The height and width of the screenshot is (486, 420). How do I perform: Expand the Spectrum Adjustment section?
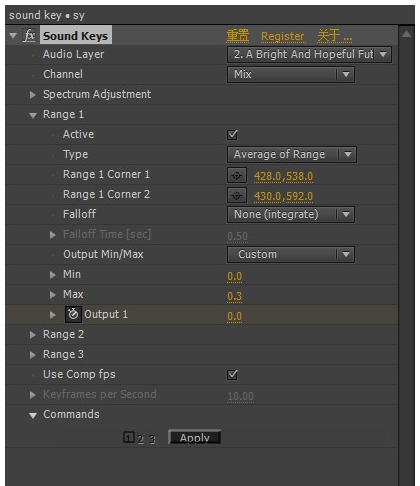click(33, 95)
